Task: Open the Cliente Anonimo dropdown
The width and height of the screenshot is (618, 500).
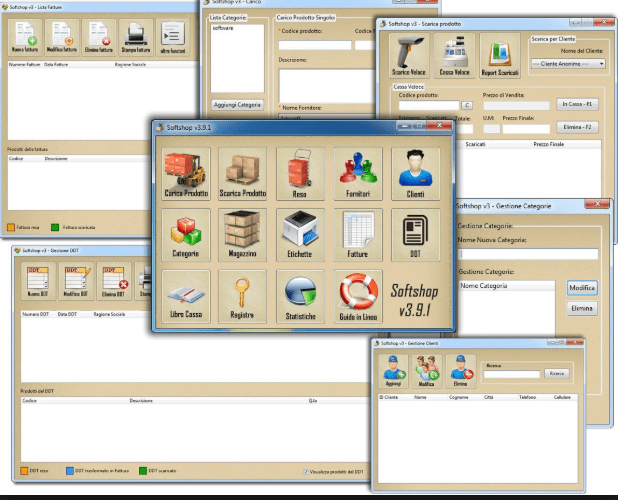Action: tap(568, 63)
